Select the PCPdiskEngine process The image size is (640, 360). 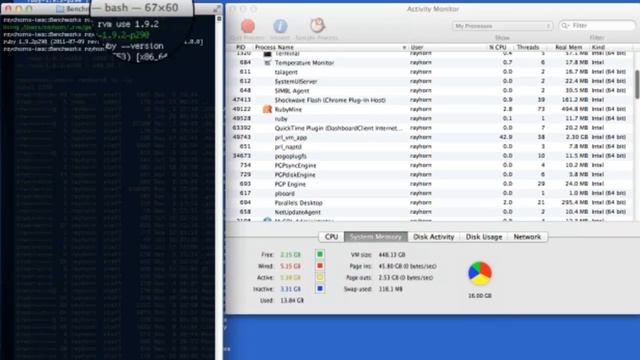coord(295,175)
